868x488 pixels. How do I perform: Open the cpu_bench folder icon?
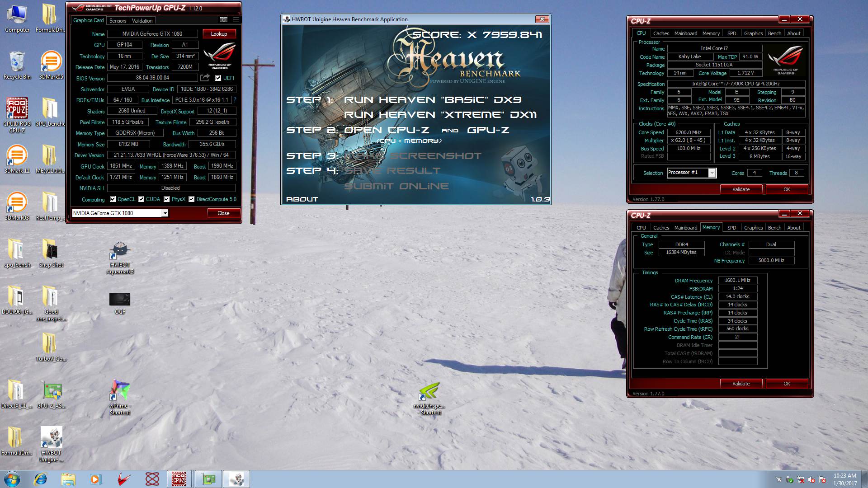[x=17, y=253]
